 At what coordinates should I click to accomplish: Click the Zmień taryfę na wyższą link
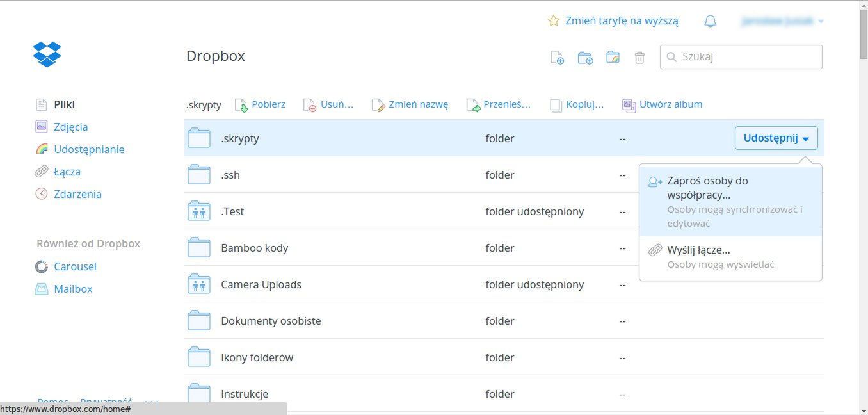(622, 21)
